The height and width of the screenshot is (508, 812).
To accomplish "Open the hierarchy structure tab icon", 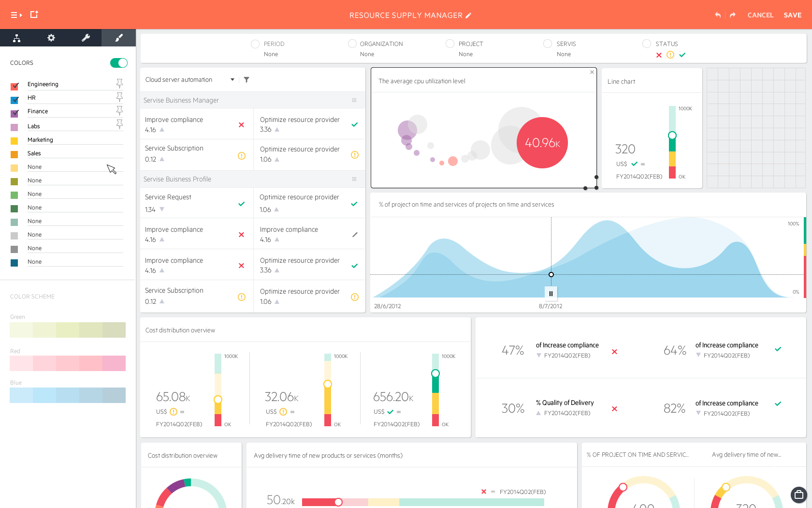I will 17,38.
